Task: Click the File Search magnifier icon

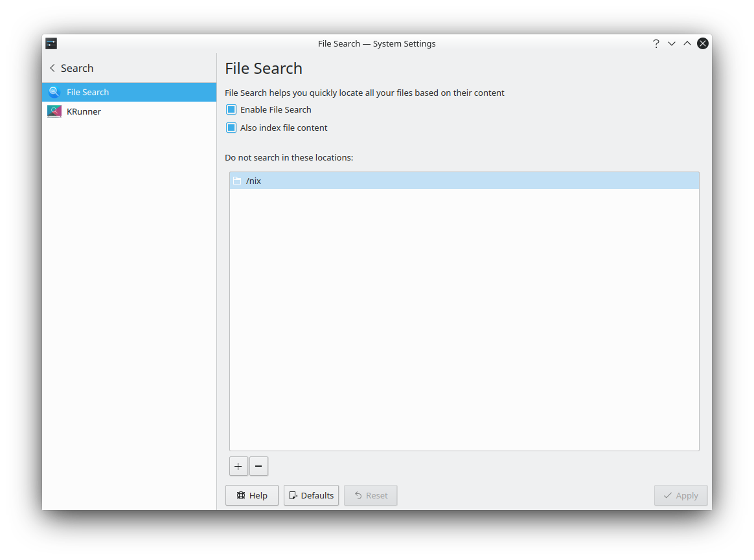Action: pyautogui.click(x=54, y=92)
